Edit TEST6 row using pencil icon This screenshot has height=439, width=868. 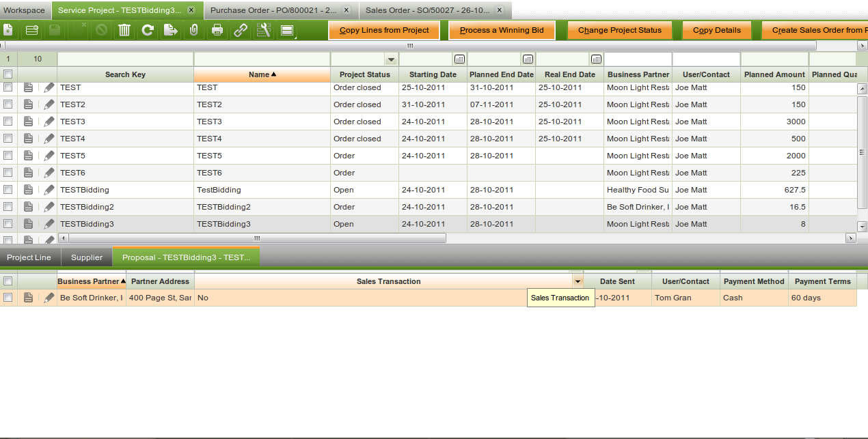(49, 173)
